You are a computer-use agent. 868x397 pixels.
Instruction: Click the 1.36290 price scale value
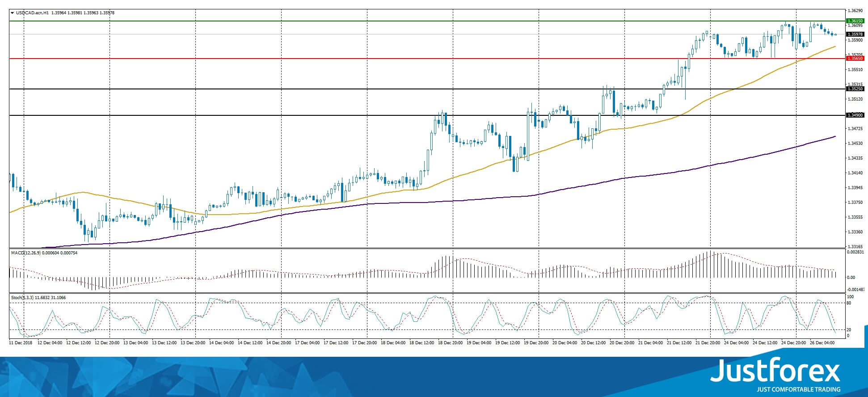point(855,10)
